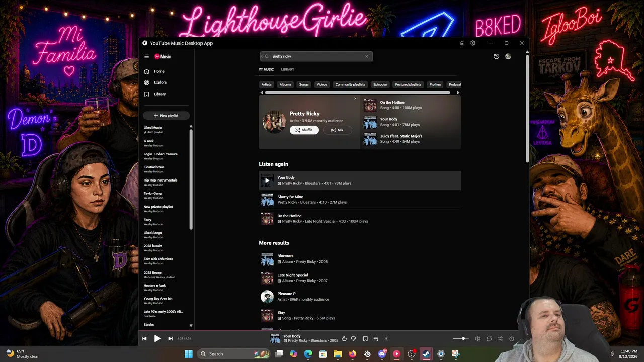Filter results by Episodes
The image size is (644, 362).
point(380,84)
